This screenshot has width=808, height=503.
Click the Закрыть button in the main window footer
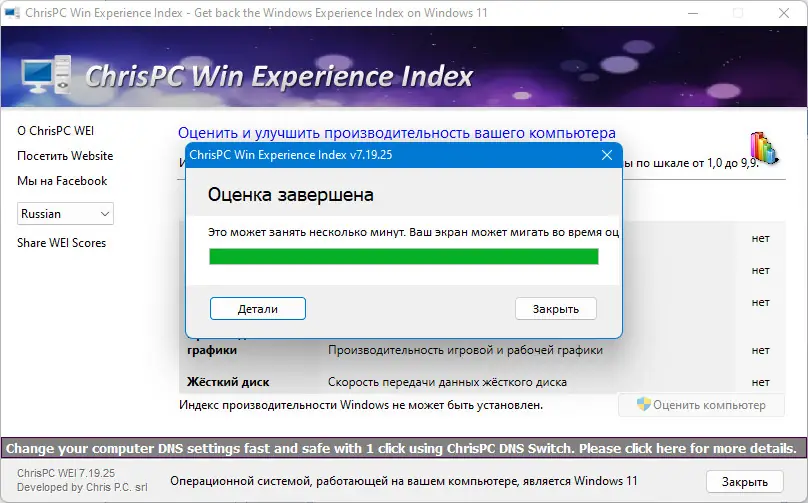pyautogui.click(x=745, y=482)
